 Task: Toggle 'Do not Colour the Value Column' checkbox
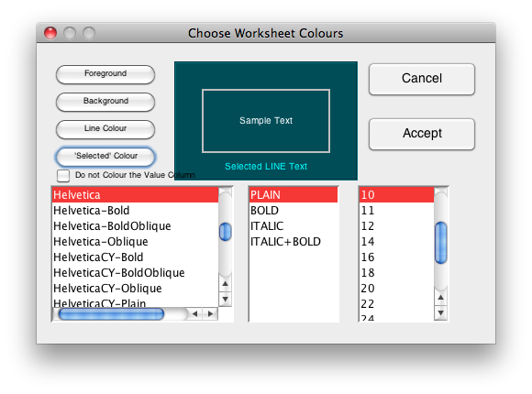pos(63,176)
